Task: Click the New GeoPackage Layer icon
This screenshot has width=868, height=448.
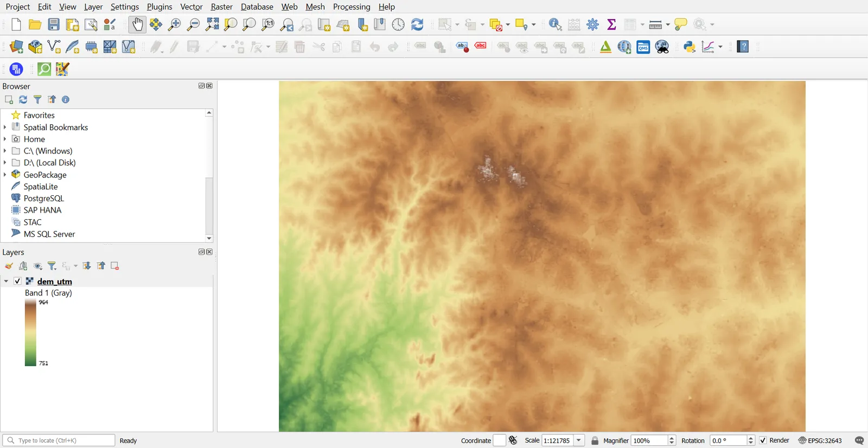Action: coord(35,47)
